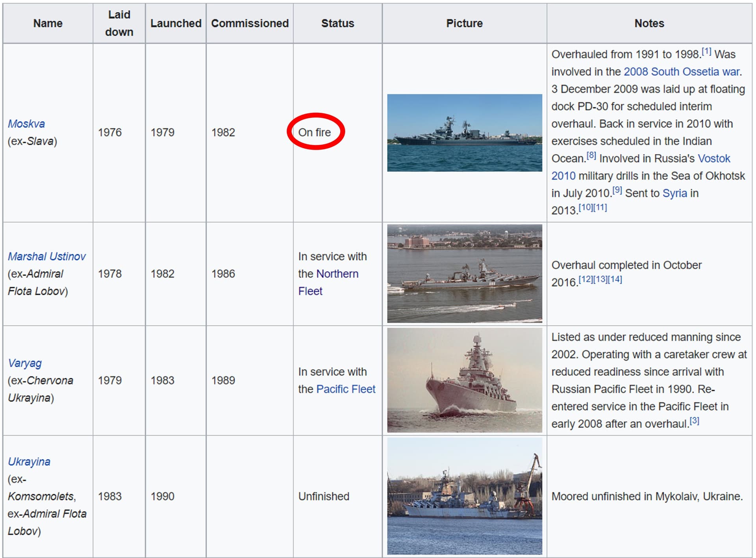
Task: Open the Pacific Fleet link
Action: 346,389
